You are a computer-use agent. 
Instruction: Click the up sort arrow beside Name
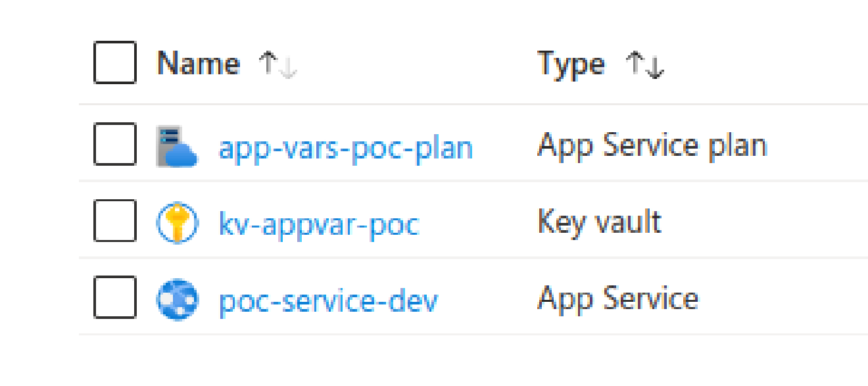(268, 62)
